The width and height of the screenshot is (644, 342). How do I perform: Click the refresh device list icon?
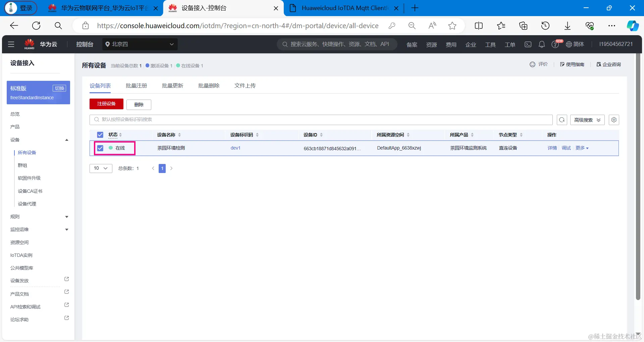(x=562, y=120)
